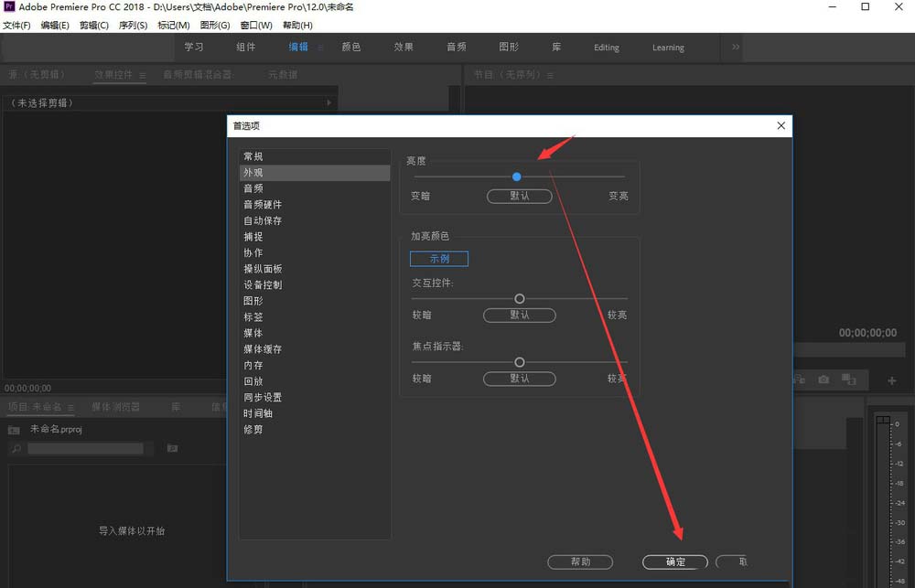Screen dimensions: 915x588
Task: Click the Comparison View icon in program monitor
Action: 849,380
